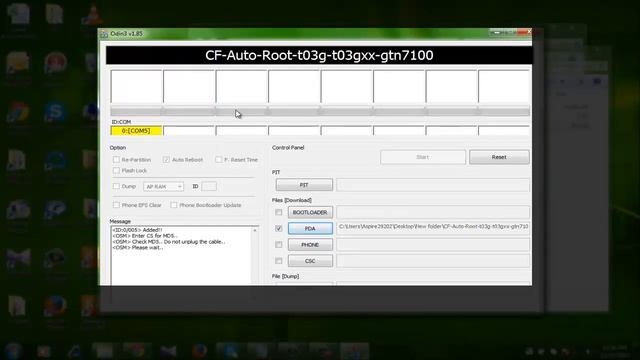Image resolution: width=640 pixels, height=360 pixels.
Task: Click the BOOTLOADER file button
Action: tap(310, 212)
